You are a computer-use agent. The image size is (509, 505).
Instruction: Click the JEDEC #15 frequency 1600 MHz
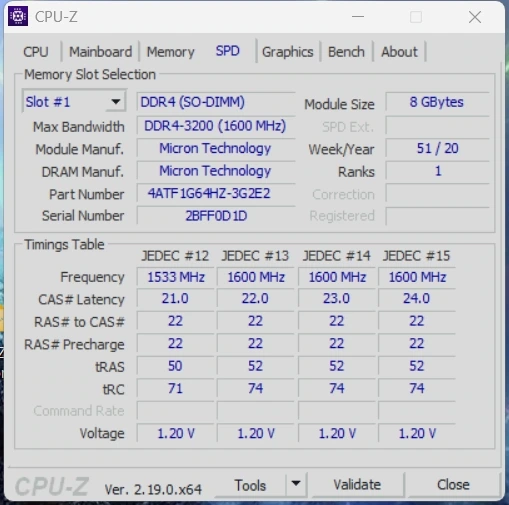point(417,277)
